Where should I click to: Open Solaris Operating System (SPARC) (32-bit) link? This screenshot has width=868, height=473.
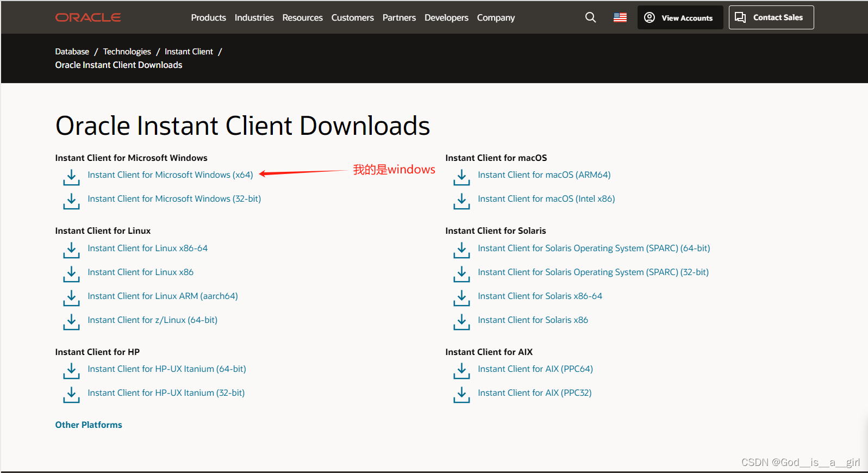[593, 272]
